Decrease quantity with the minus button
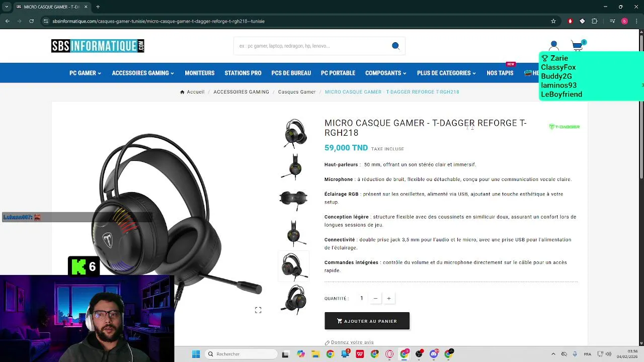This screenshot has width=644, height=362. pos(375,299)
